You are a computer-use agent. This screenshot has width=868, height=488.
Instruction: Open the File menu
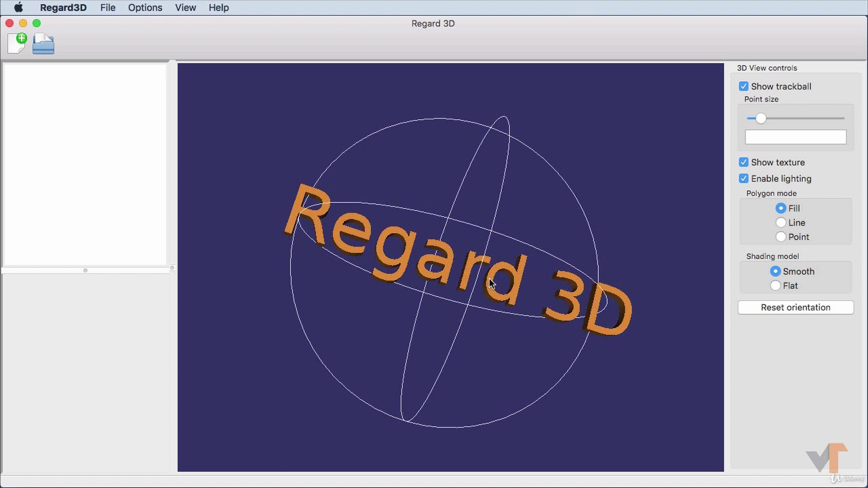click(108, 7)
